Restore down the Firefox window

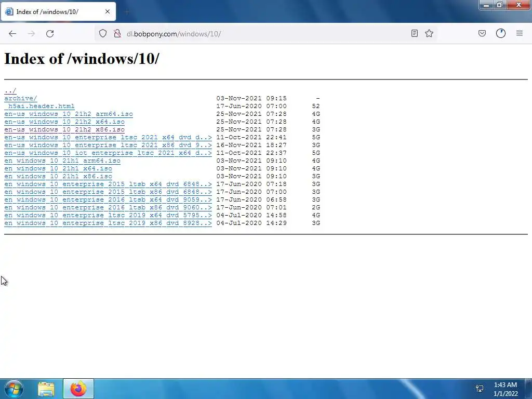(499, 5)
